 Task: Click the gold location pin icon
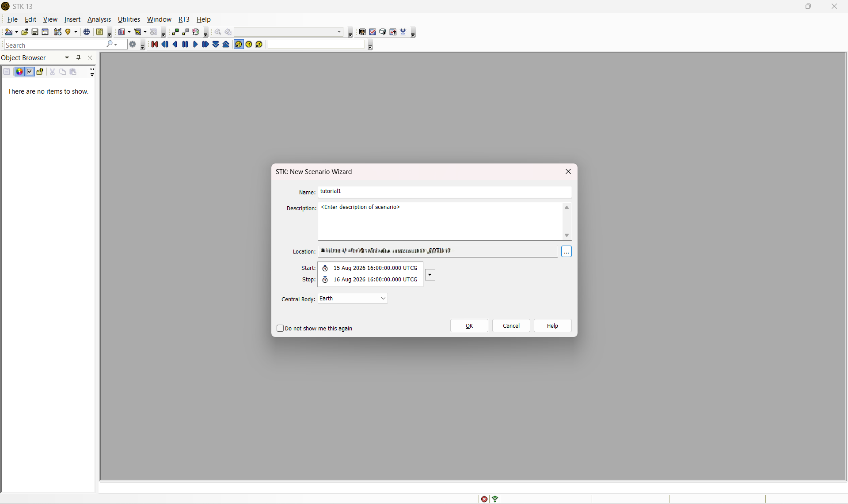tap(68, 32)
